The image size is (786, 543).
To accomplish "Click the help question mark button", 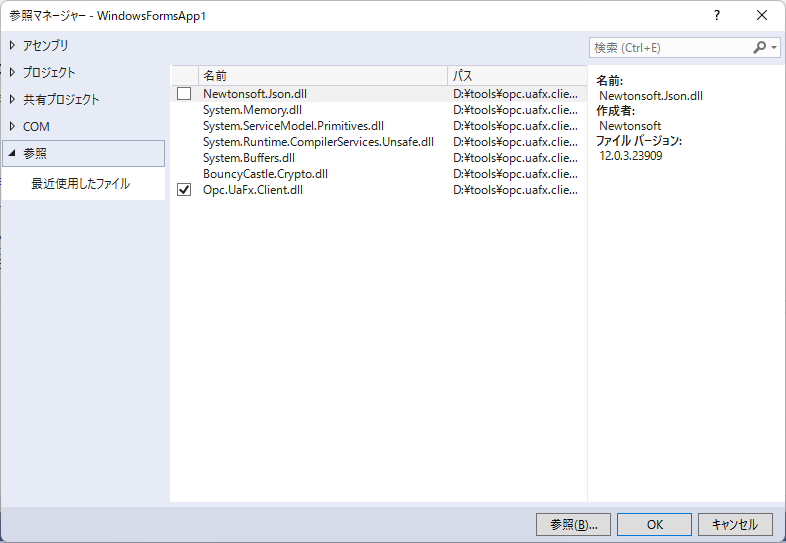I will pyautogui.click(x=716, y=15).
